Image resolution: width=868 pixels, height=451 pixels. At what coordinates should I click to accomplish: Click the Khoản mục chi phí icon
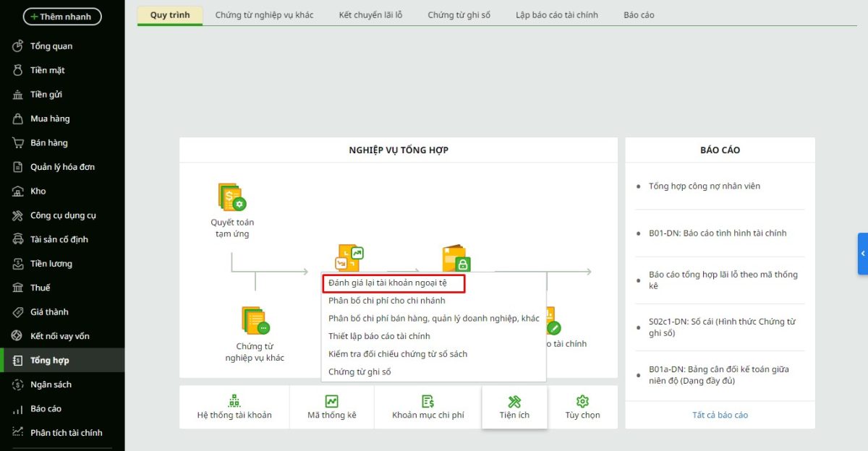[x=427, y=401]
